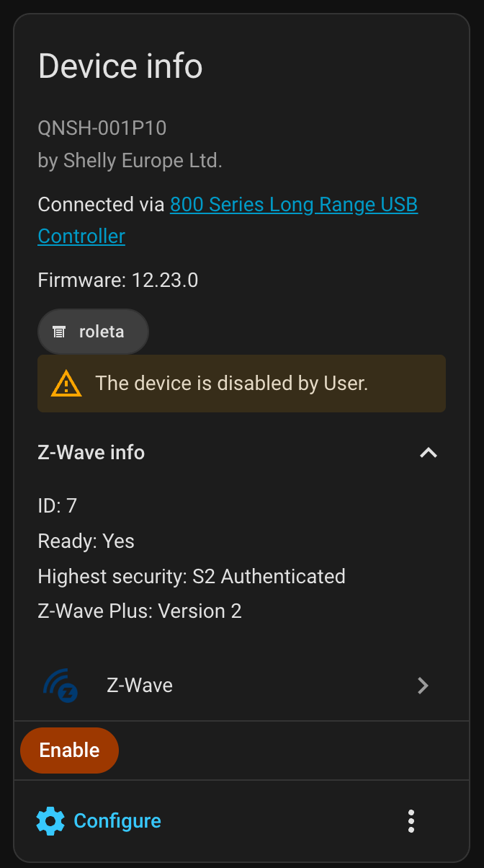Click the Device info heading

coord(120,66)
